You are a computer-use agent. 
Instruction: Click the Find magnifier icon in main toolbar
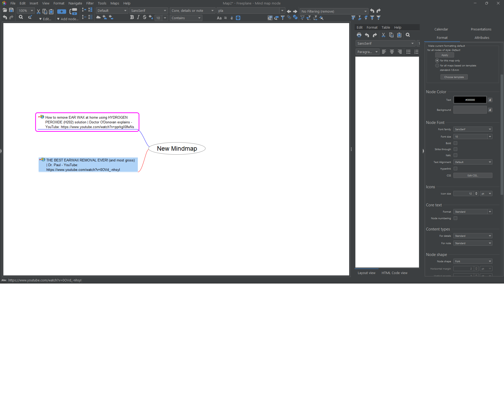(21, 17)
